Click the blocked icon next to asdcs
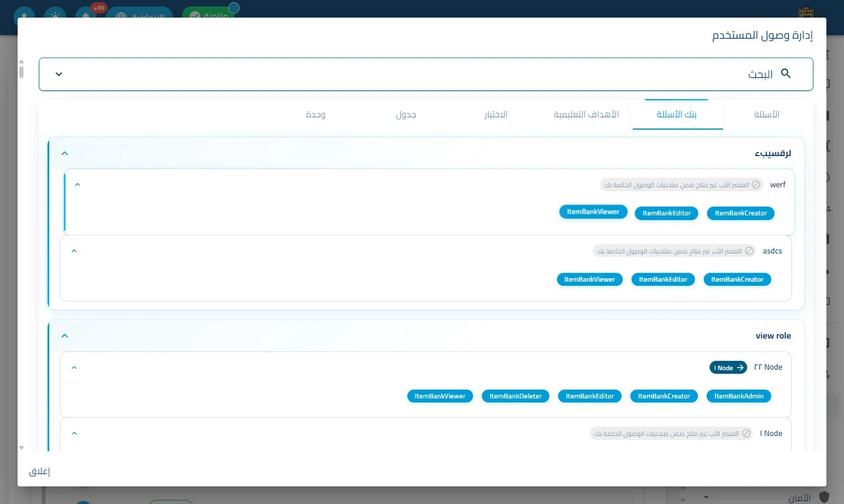The image size is (844, 504). (749, 251)
